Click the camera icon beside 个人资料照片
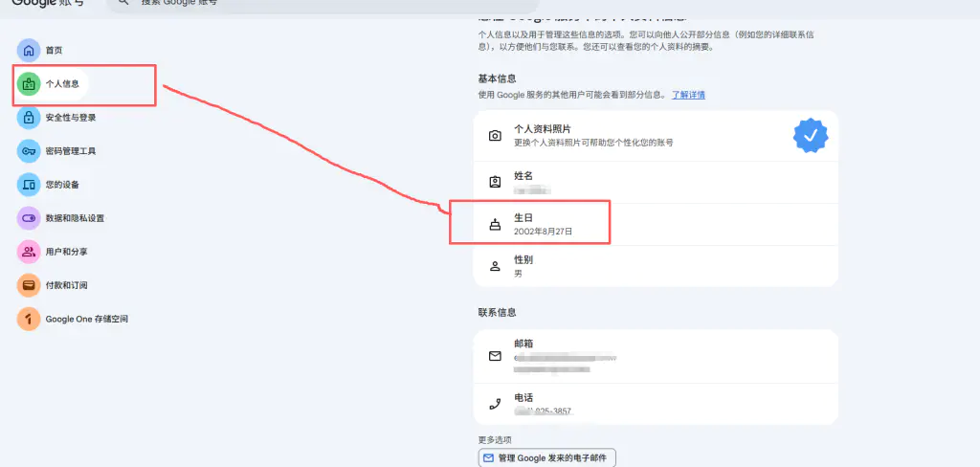The height and width of the screenshot is (467, 980). click(495, 136)
